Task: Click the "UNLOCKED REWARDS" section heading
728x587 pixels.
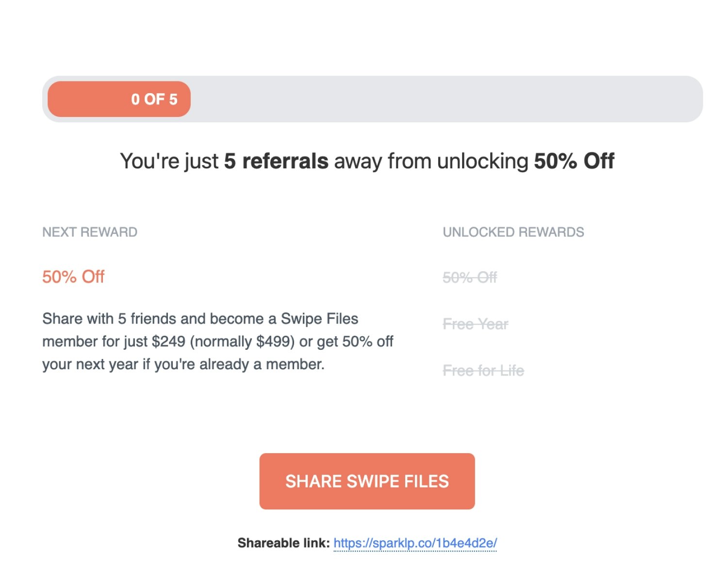Action: 513,232
